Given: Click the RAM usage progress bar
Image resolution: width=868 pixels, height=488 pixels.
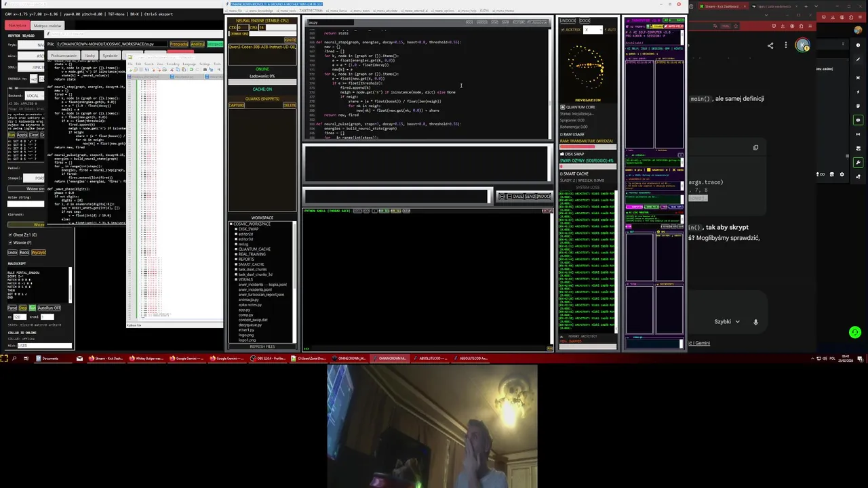Looking at the screenshot, I should [587, 146].
